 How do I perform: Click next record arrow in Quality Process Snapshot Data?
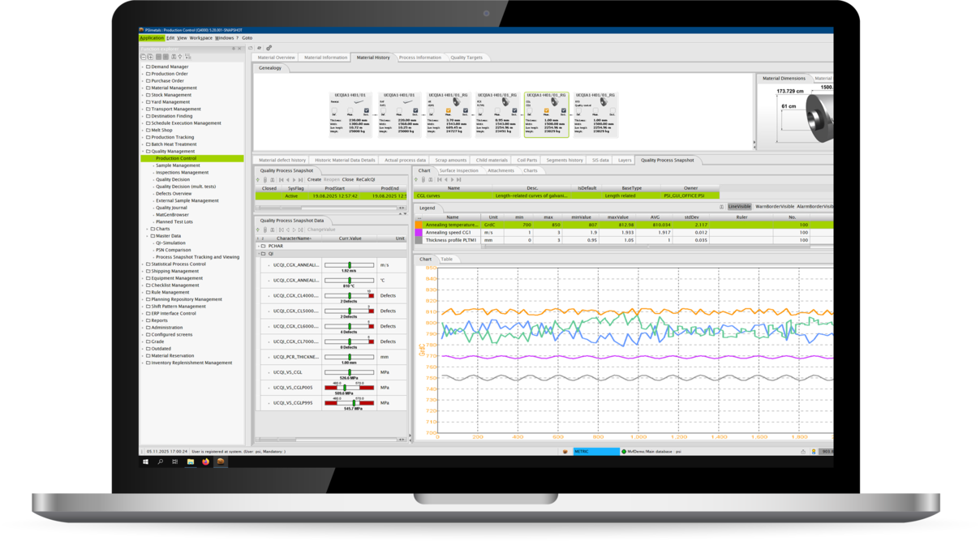[x=294, y=230]
